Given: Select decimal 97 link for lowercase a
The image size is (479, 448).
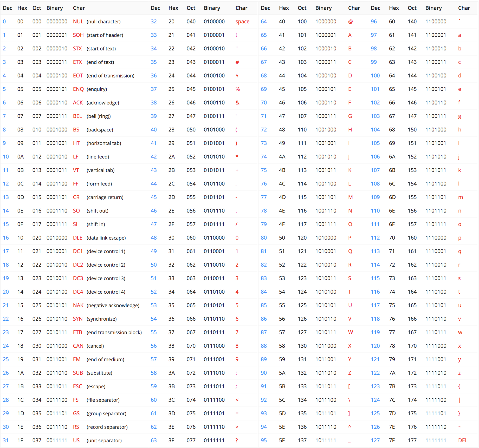Looking at the screenshot, I should [374, 35].
